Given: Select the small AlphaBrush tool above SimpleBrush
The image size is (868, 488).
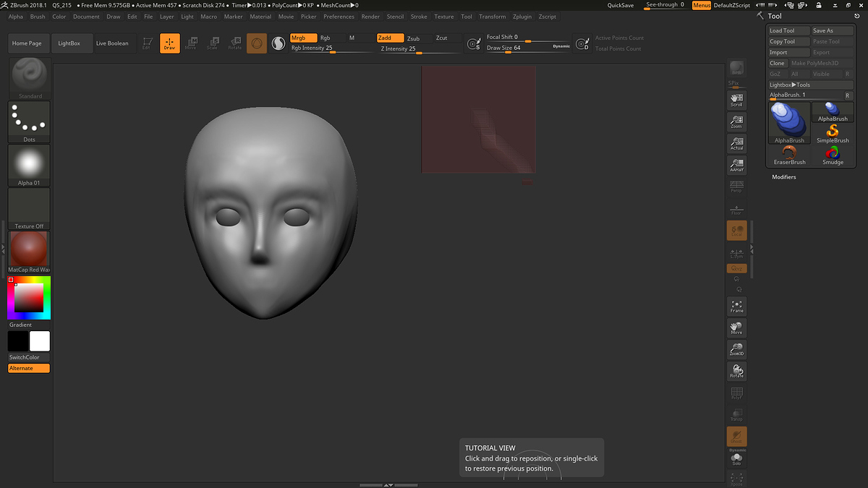Looking at the screenshot, I should (833, 112).
